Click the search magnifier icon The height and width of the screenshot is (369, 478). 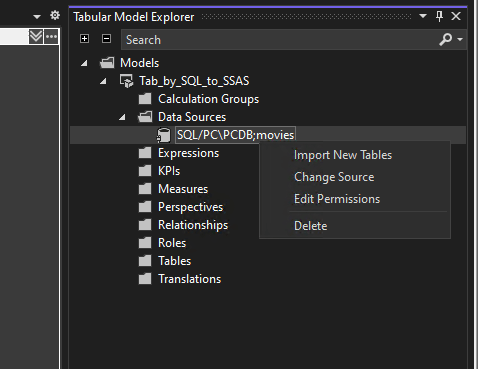[x=445, y=39]
